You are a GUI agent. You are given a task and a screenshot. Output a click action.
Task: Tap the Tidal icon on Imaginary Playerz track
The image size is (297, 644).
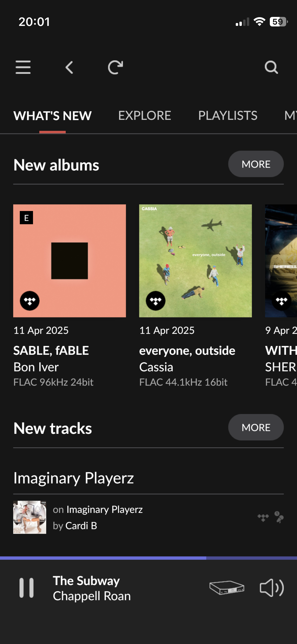(x=263, y=517)
